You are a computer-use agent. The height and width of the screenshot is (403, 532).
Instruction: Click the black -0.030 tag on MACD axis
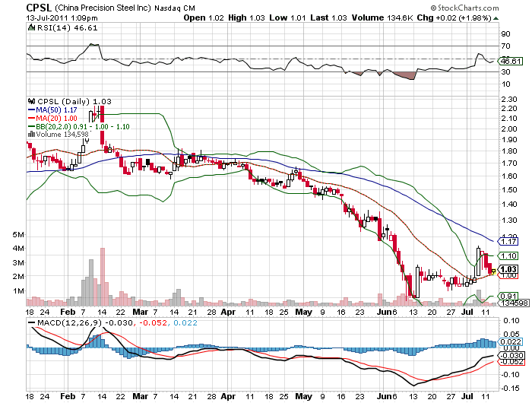tap(511, 355)
